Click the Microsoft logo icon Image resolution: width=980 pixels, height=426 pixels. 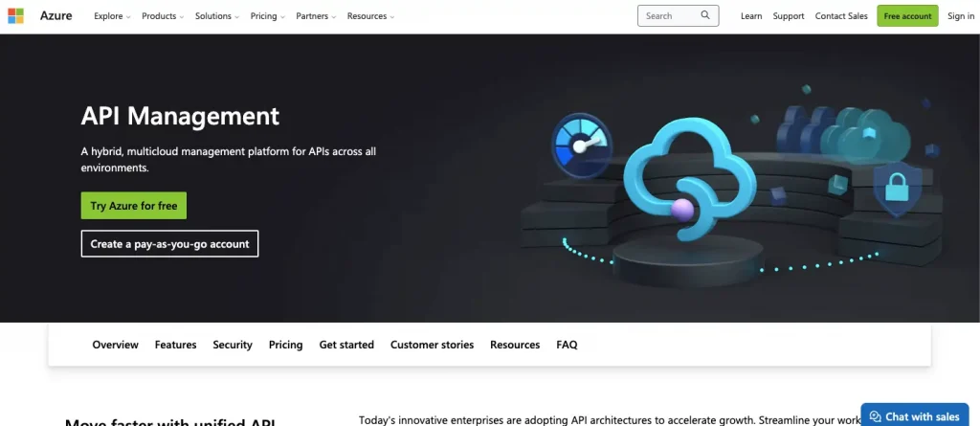click(x=15, y=15)
